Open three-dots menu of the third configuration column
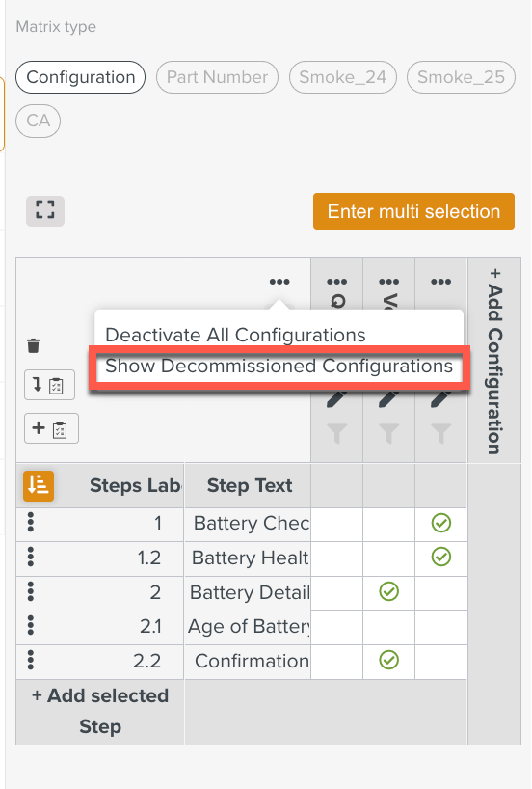 (441, 282)
